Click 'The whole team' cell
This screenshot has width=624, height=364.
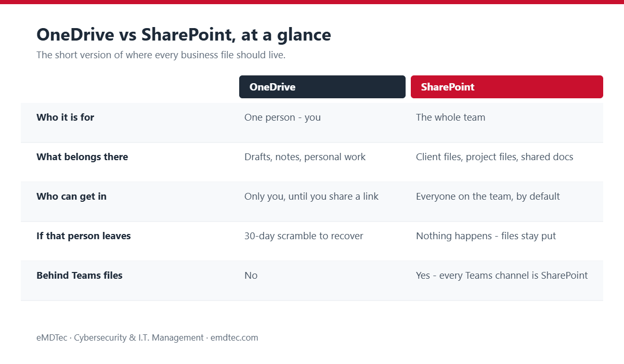(450, 118)
